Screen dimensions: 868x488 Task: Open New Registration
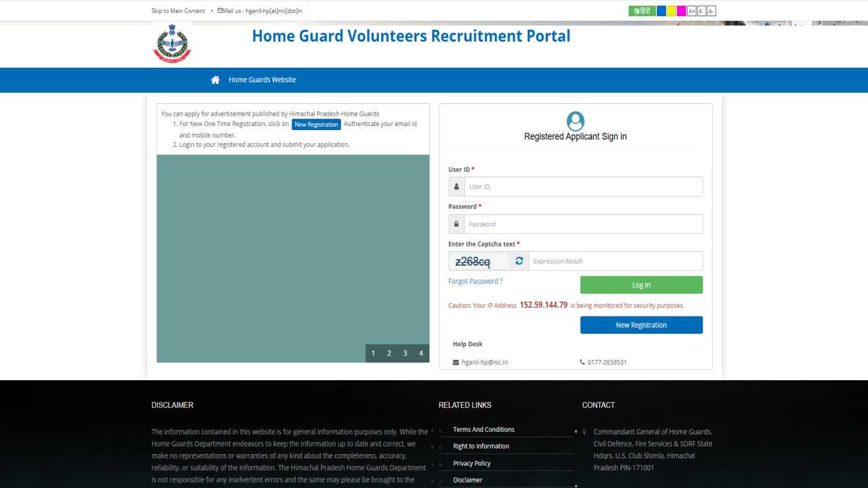pos(641,325)
